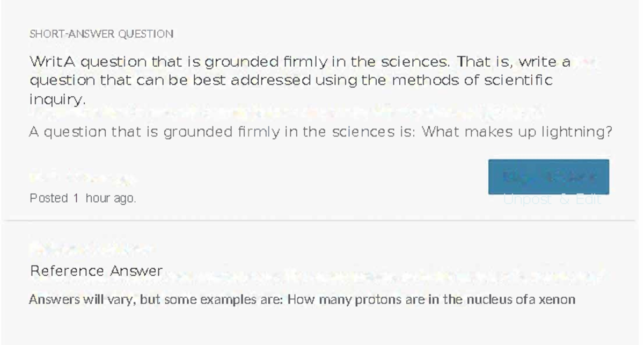
Task: Click the blue button above Unpost & Edit
Action: 548,176
